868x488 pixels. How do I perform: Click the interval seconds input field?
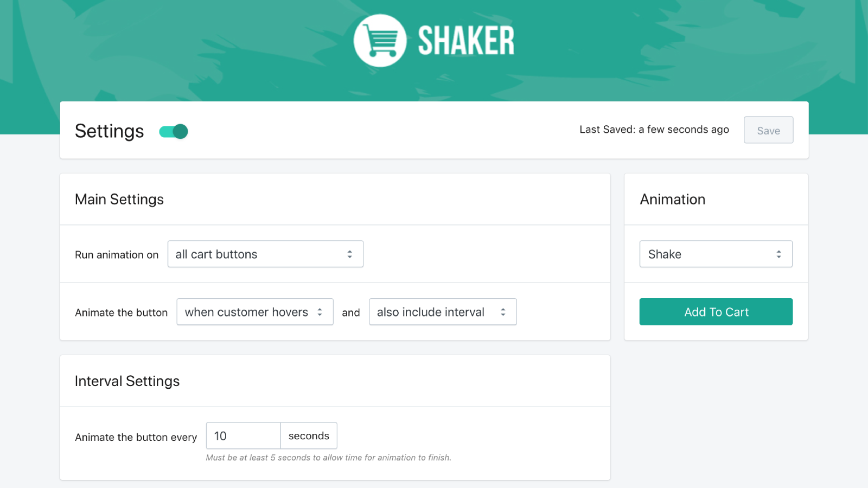click(242, 435)
